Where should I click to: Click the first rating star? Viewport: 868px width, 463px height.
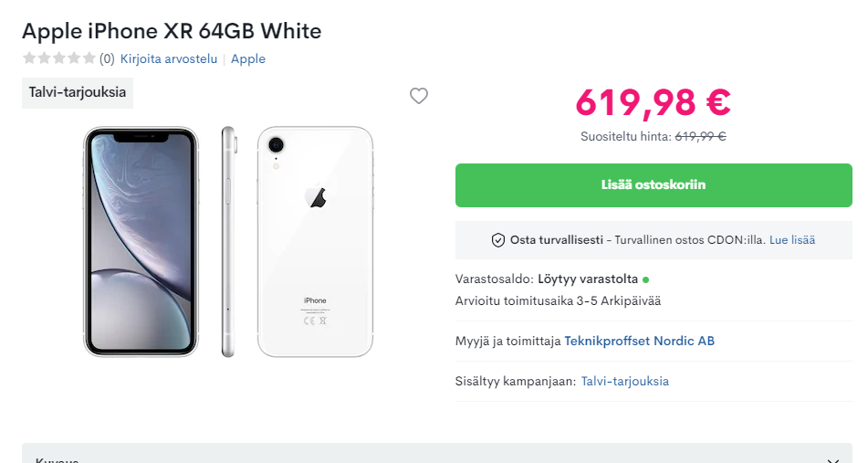[29, 58]
